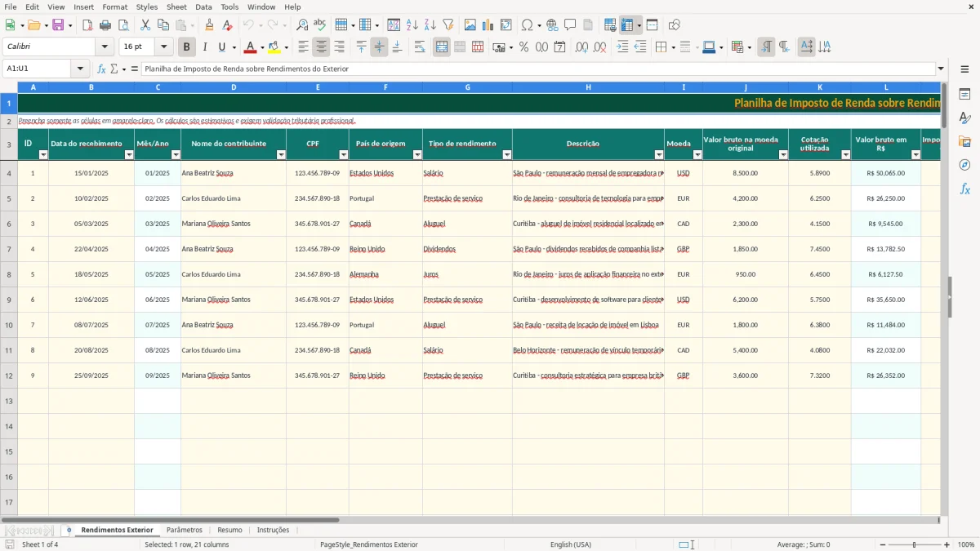Copy the selection

(x=163, y=25)
